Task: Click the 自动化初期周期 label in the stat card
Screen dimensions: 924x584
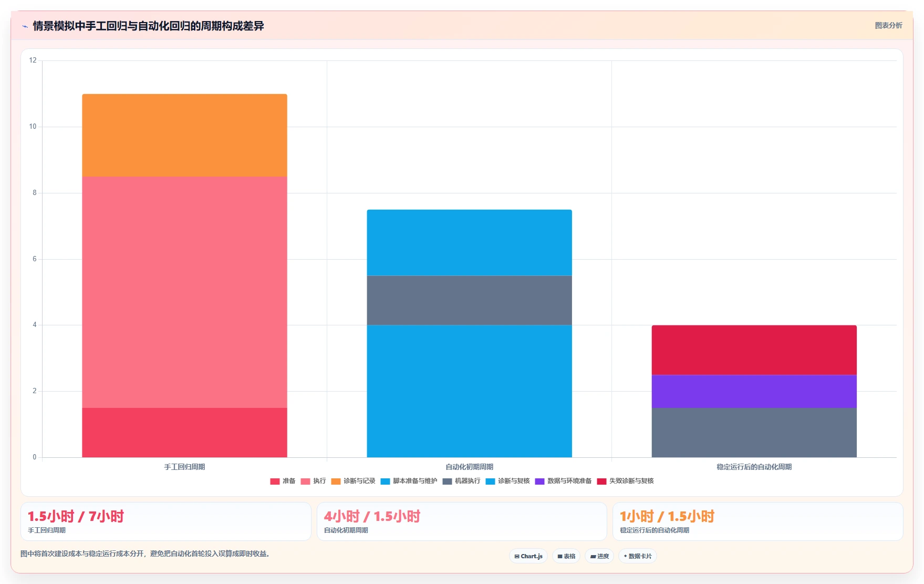Action: [x=346, y=530]
